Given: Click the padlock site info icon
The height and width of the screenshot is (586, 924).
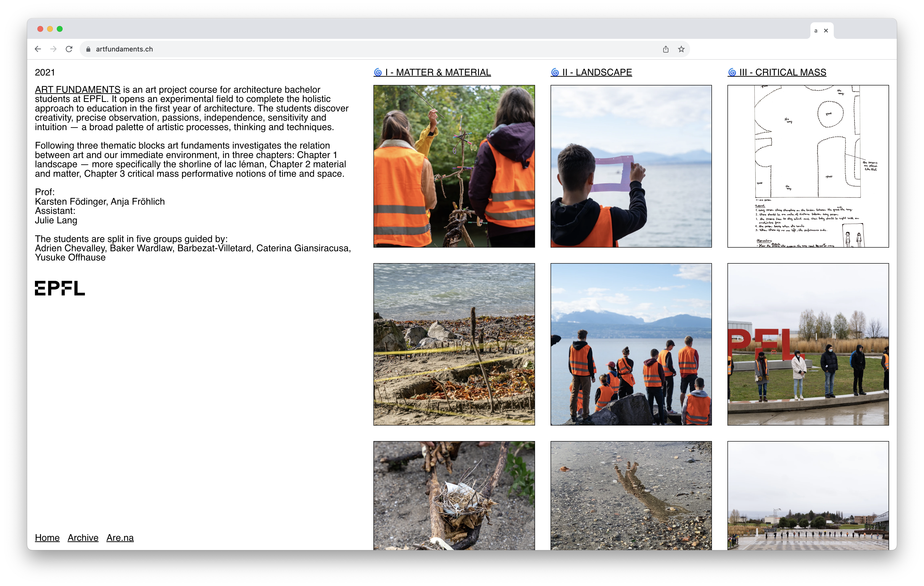Looking at the screenshot, I should click(88, 49).
